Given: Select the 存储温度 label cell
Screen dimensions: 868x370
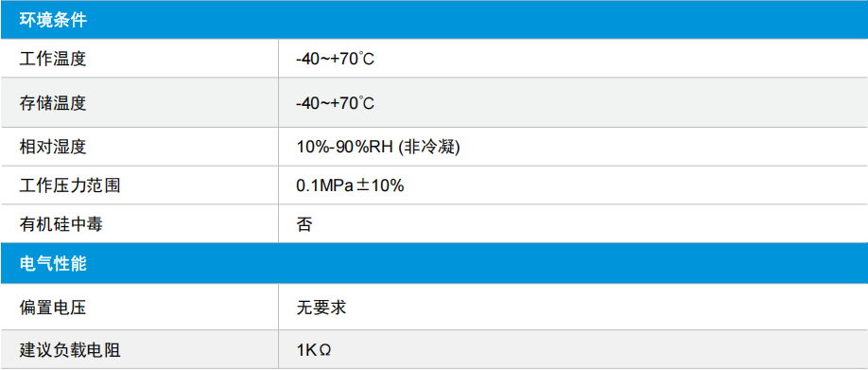Looking at the screenshot, I should [x=53, y=102].
